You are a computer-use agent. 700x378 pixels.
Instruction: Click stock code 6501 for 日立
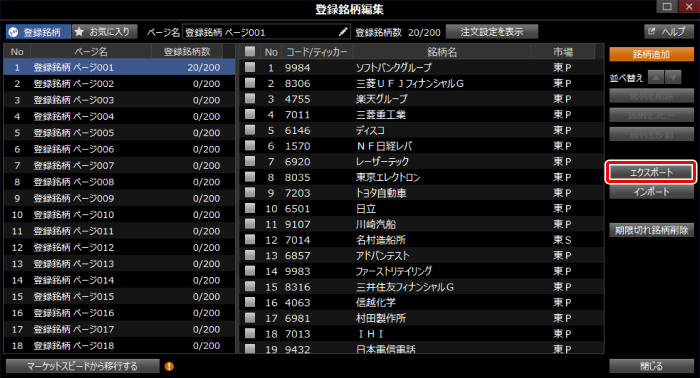pyautogui.click(x=297, y=208)
